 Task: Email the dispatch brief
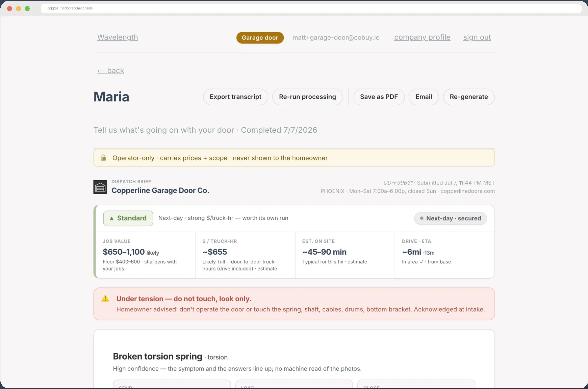[424, 97]
